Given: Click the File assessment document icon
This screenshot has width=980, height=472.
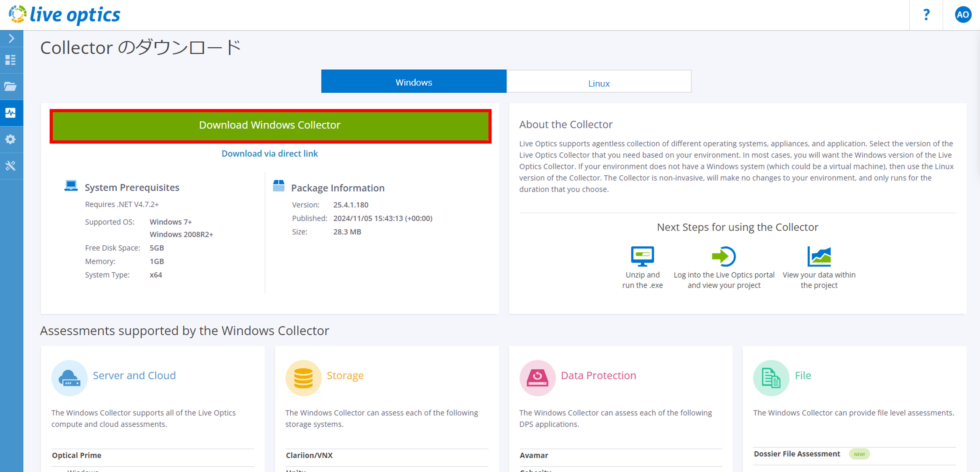Looking at the screenshot, I should (771, 378).
